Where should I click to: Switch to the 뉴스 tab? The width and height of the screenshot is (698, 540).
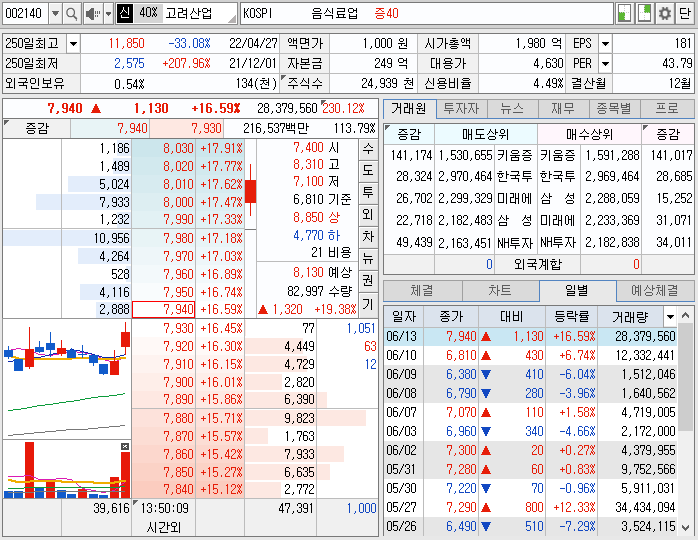coord(512,108)
